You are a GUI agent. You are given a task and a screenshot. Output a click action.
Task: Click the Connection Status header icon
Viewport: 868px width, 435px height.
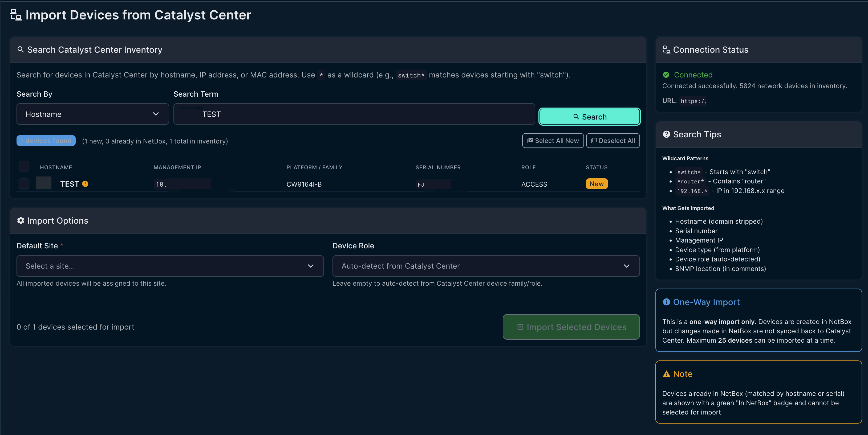(x=666, y=50)
